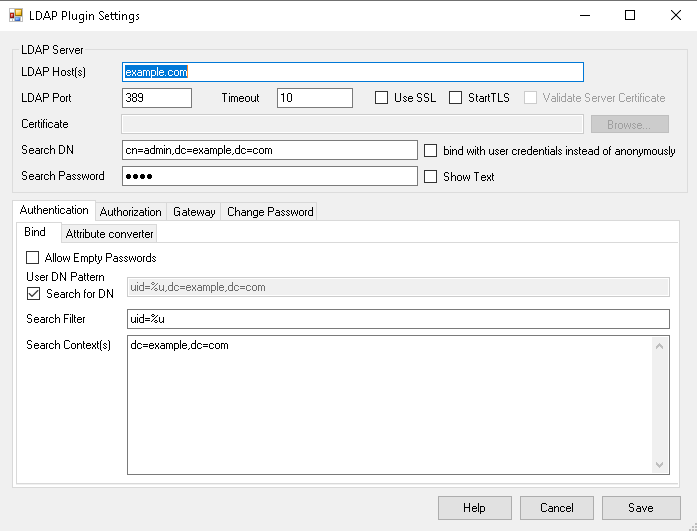Enable the Use SSL checkbox

point(382,98)
